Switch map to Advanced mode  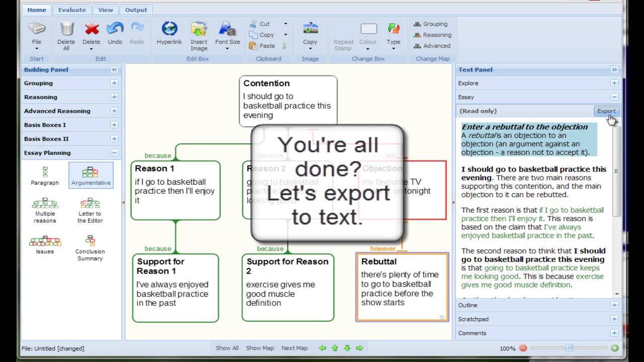click(x=432, y=46)
